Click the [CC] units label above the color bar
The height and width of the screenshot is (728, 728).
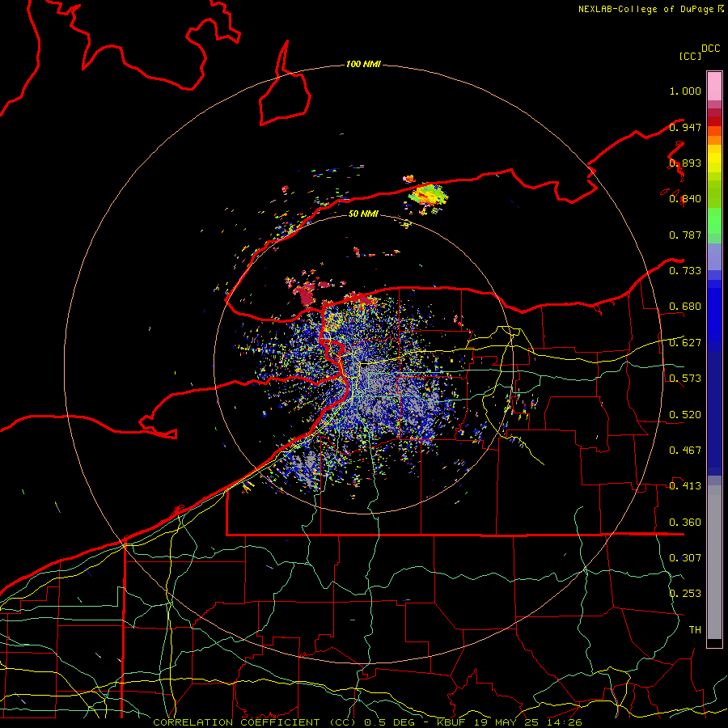691,56
